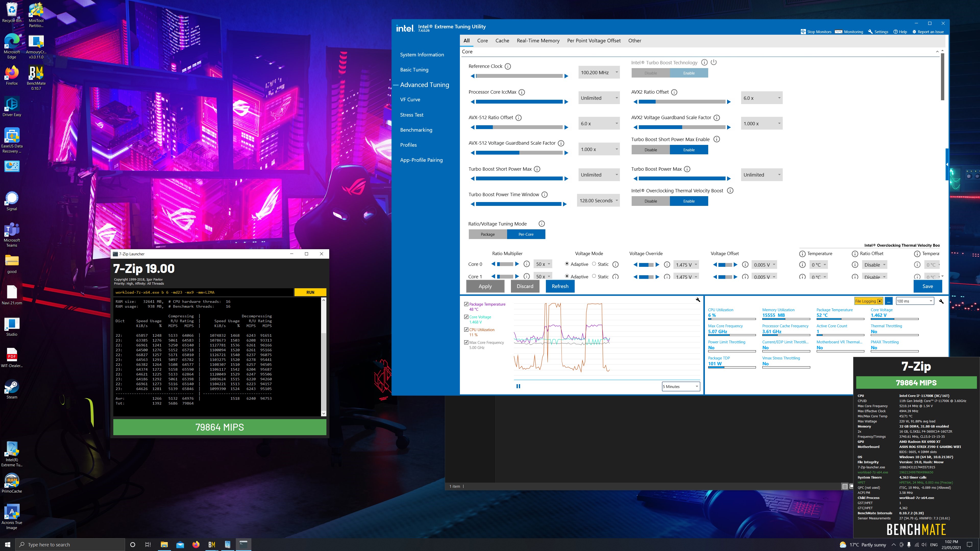This screenshot has width=980, height=551.
Task: Open Stress Test in sidebar
Action: 412,115
